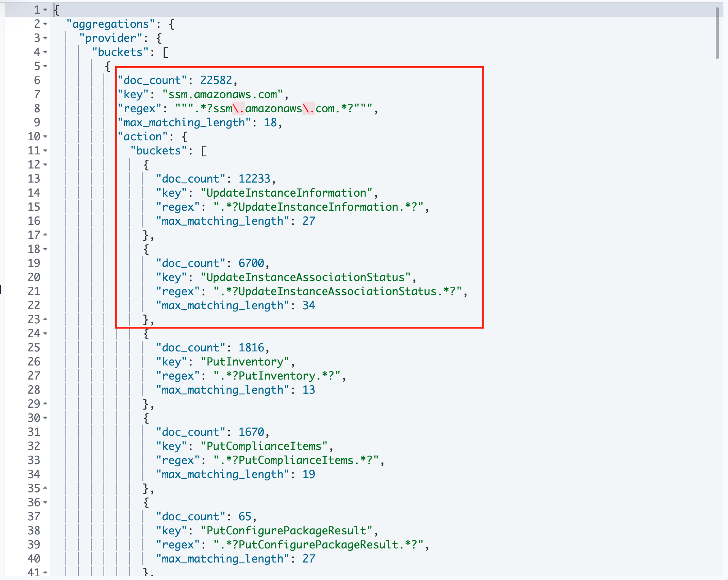Collapse the fold arrow on line 5
This screenshot has height=580, width=728.
point(45,66)
